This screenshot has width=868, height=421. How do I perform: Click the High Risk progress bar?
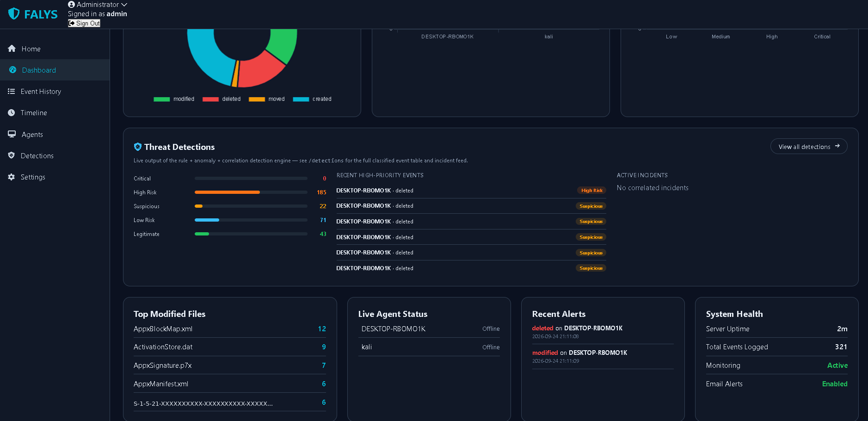point(251,192)
